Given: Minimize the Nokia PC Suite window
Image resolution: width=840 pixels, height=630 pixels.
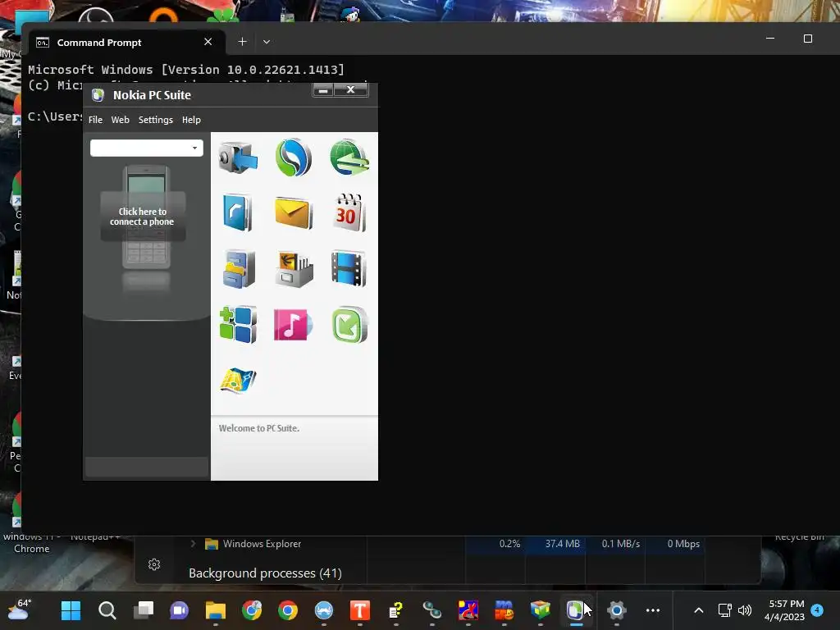Looking at the screenshot, I should (323, 90).
